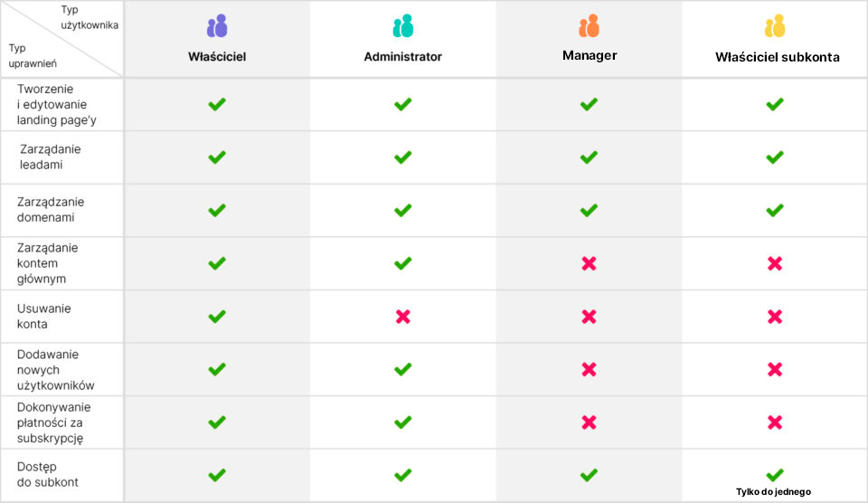Click Administrator's green check for Zarządzanie leadami
Screen dimensions: 868x503
[x=403, y=157]
